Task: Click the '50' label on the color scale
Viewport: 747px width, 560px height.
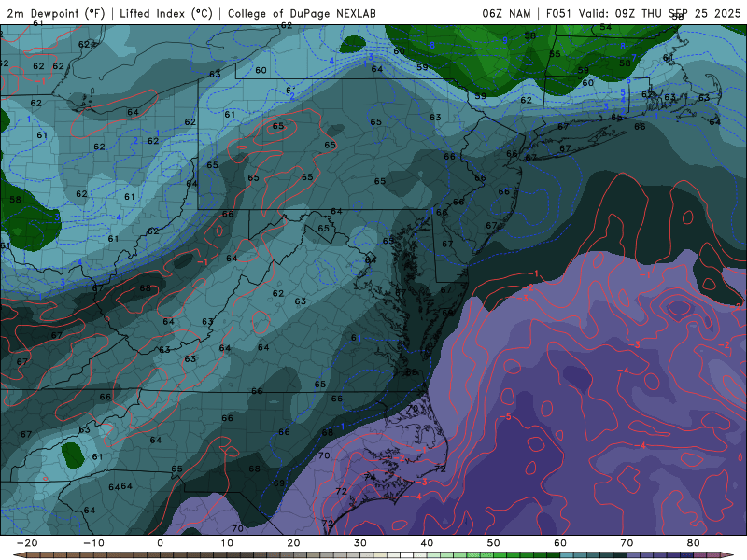Action: point(494,543)
